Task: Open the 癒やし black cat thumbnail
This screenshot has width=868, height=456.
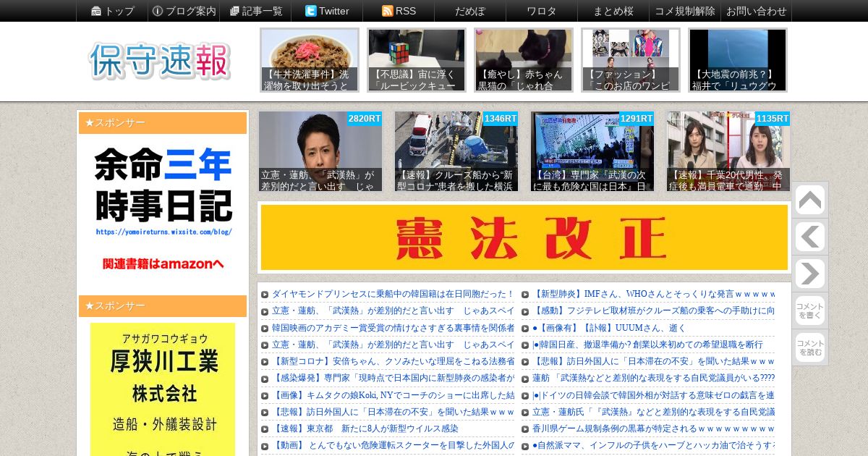Action: pyautogui.click(x=524, y=60)
